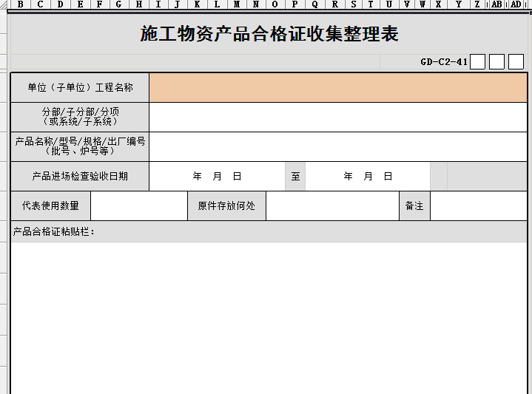Select column X header
This screenshot has height=394, width=532.
pyautogui.click(x=438, y=4)
